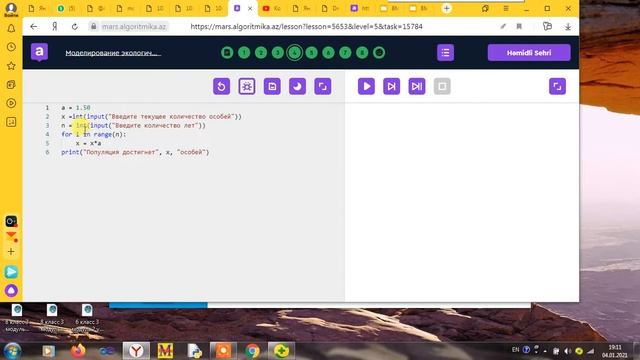
Task: Open a new browser tab
Action: point(447,8)
